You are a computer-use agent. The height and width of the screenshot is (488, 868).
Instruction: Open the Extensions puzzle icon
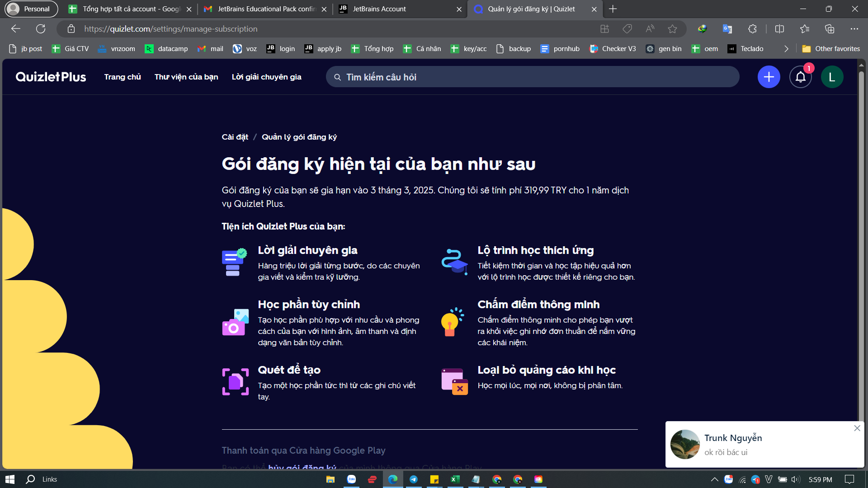752,29
